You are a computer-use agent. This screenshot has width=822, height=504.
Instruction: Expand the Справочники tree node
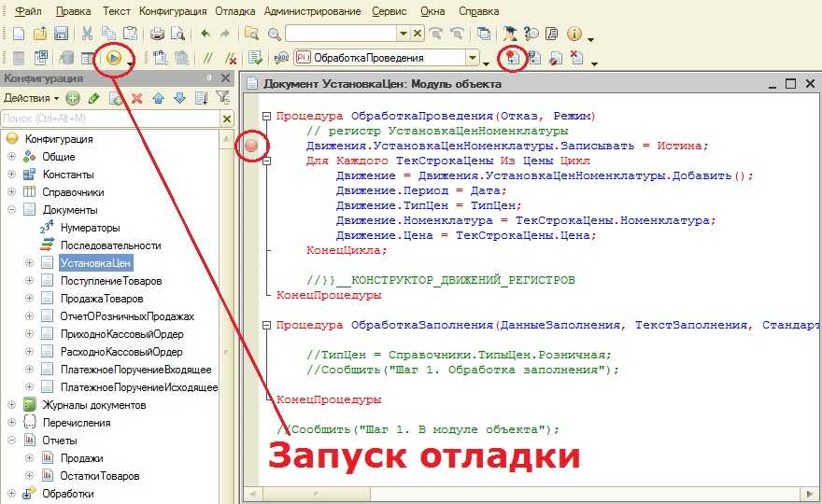[11, 192]
